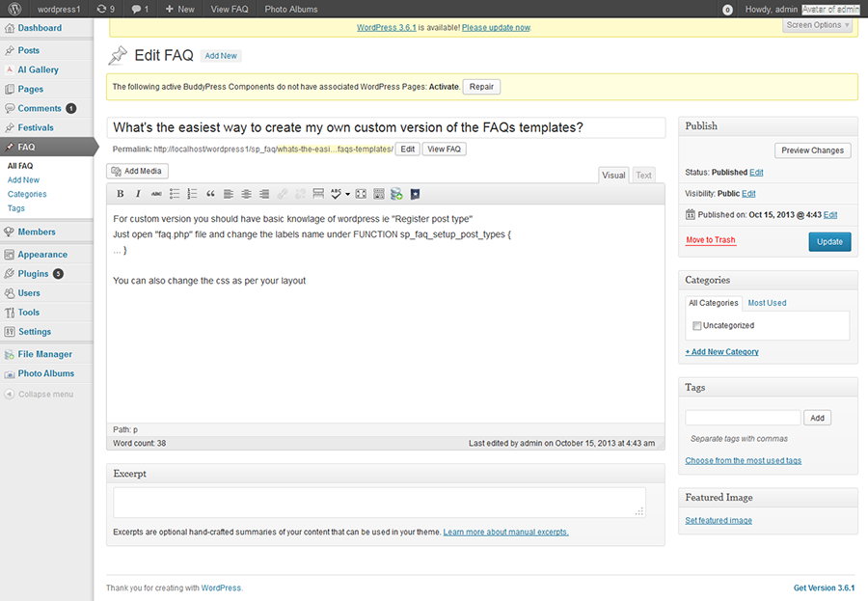Click the notification count bubble near Howdy
Viewport: 868px width, 601px height.
coord(727,10)
